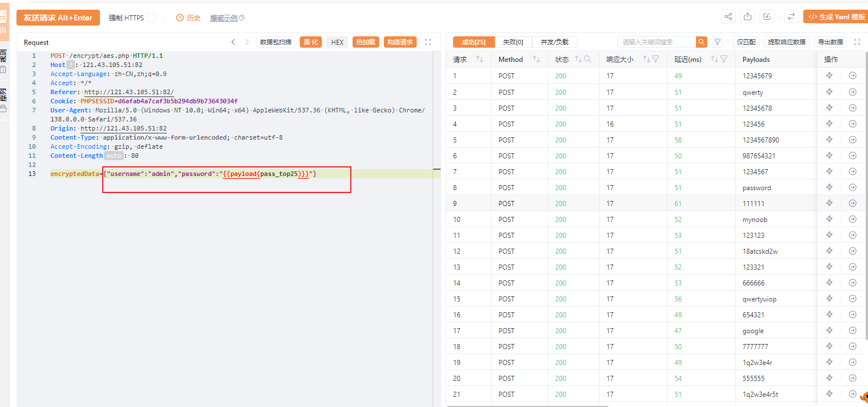Open the filter funnel beside search box
This screenshot has height=407, width=868.
(718, 42)
